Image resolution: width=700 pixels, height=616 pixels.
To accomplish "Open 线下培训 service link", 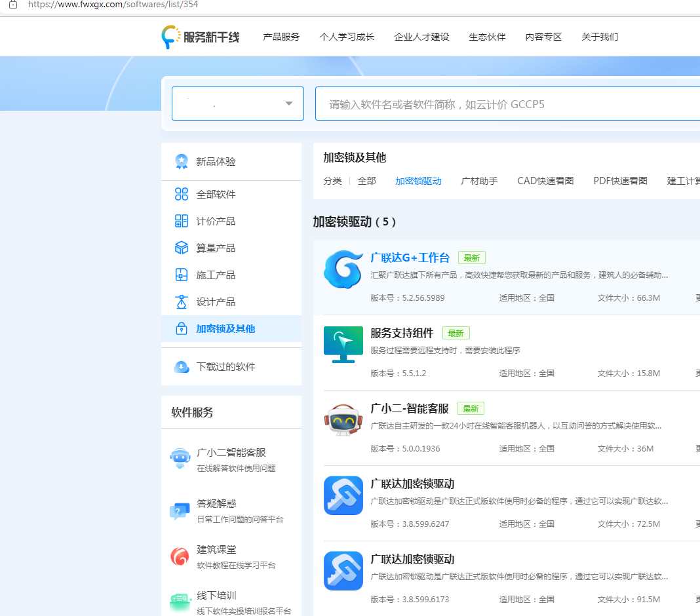I will pos(216,596).
